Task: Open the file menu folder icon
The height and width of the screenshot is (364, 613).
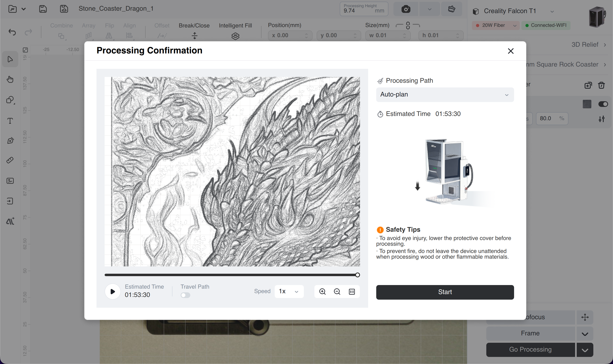Action: point(12,9)
